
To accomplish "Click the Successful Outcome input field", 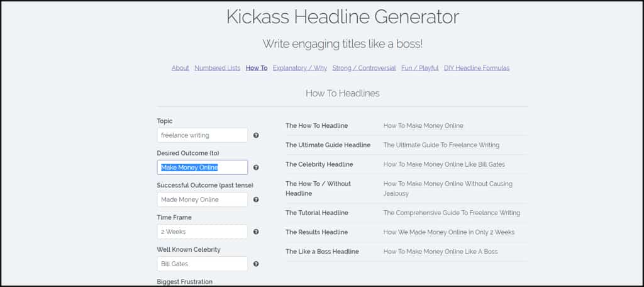I will click(x=203, y=200).
